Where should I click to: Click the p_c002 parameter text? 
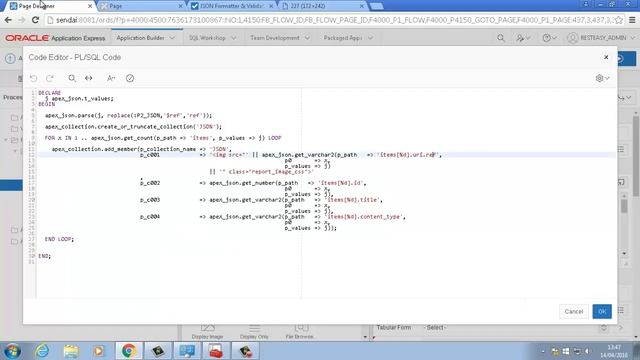click(150, 183)
